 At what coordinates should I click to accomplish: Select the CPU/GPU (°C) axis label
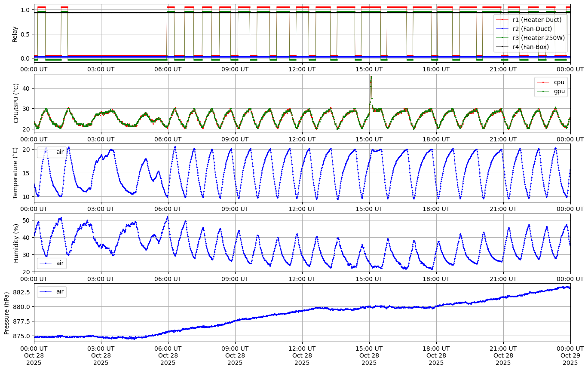(x=16, y=103)
